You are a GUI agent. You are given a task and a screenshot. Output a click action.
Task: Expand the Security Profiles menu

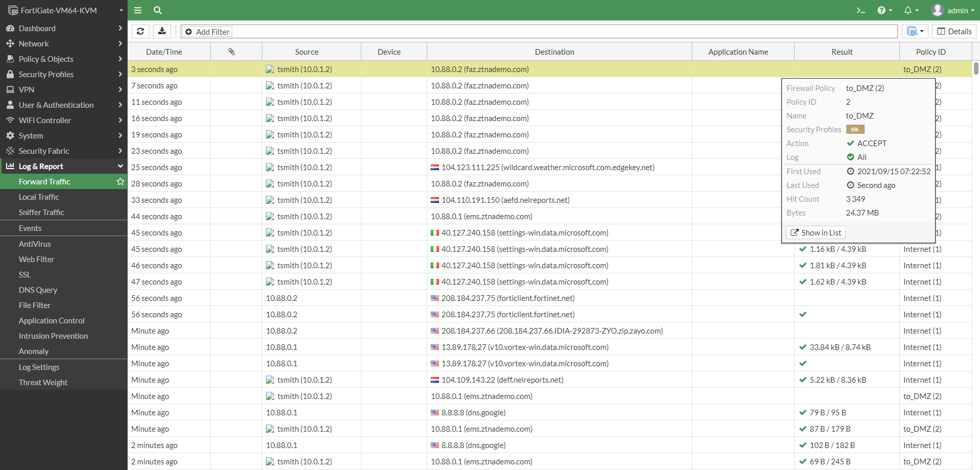[64, 74]
